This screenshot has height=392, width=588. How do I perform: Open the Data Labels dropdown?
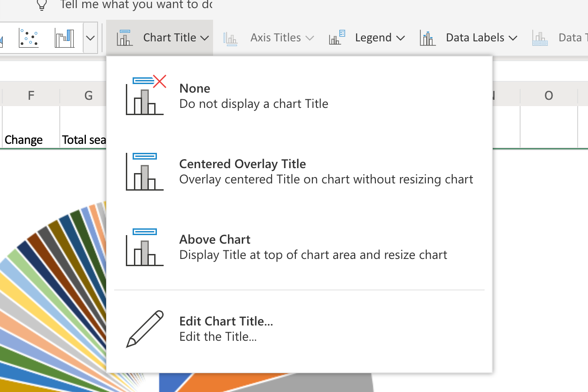tap(468, 38)
